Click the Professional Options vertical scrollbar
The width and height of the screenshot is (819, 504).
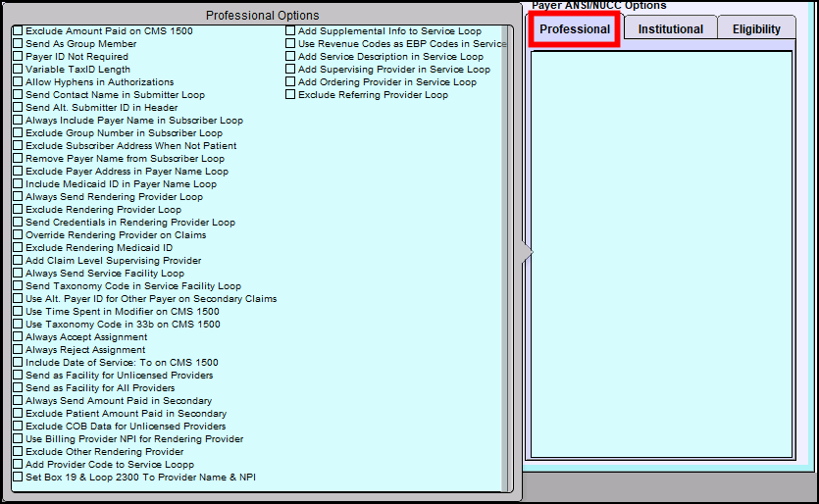pyautogui.click(x=506, y=255)
